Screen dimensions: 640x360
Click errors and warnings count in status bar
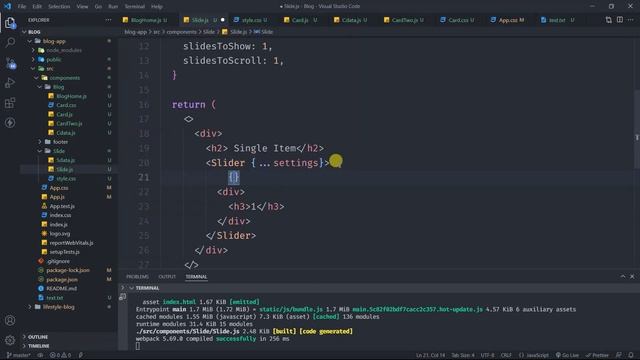[x=60, y=355]
